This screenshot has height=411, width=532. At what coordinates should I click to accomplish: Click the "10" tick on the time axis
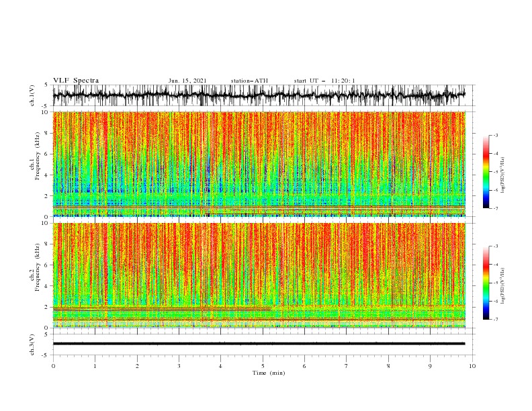[x=472, y=366]
